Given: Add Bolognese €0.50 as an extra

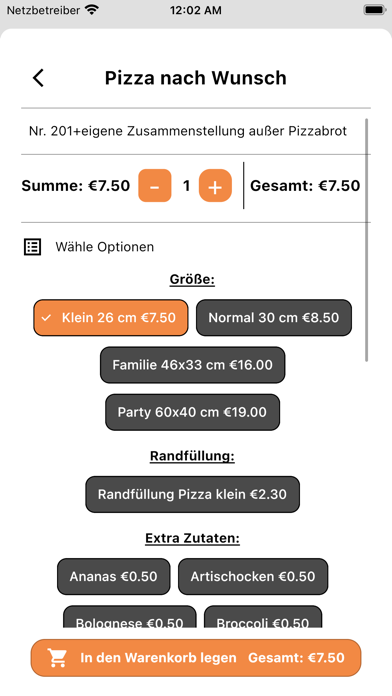Looking at the screenshot, I should click(x=129, y=617).
